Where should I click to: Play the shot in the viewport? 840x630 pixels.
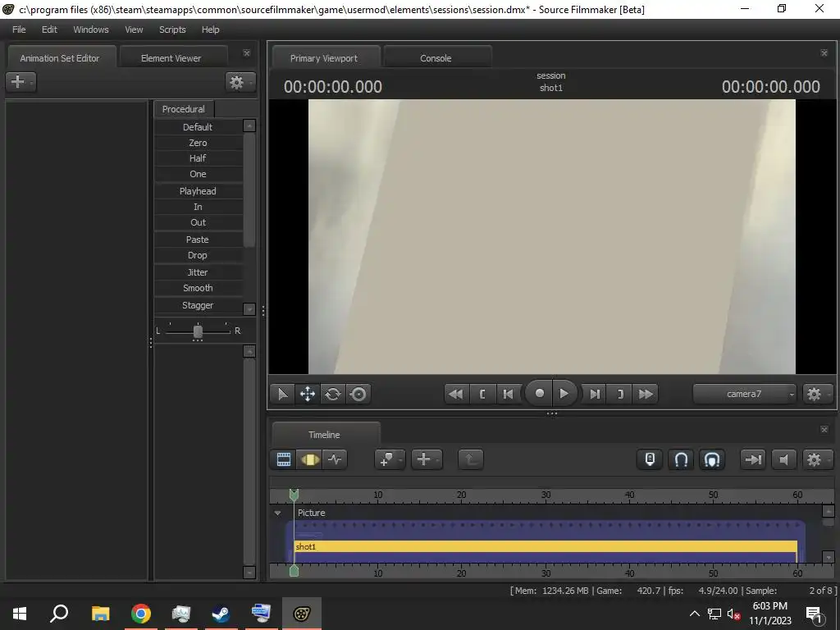click(564, 394)
